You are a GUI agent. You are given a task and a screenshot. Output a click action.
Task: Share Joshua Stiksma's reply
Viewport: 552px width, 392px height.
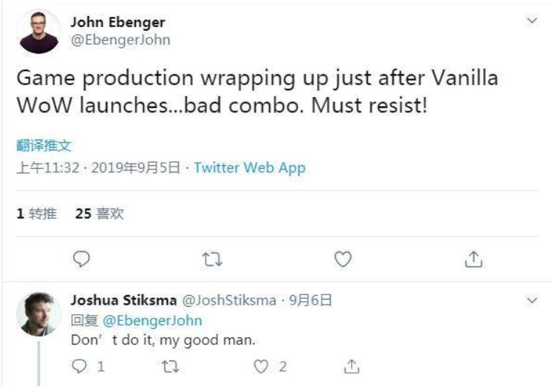352,366
